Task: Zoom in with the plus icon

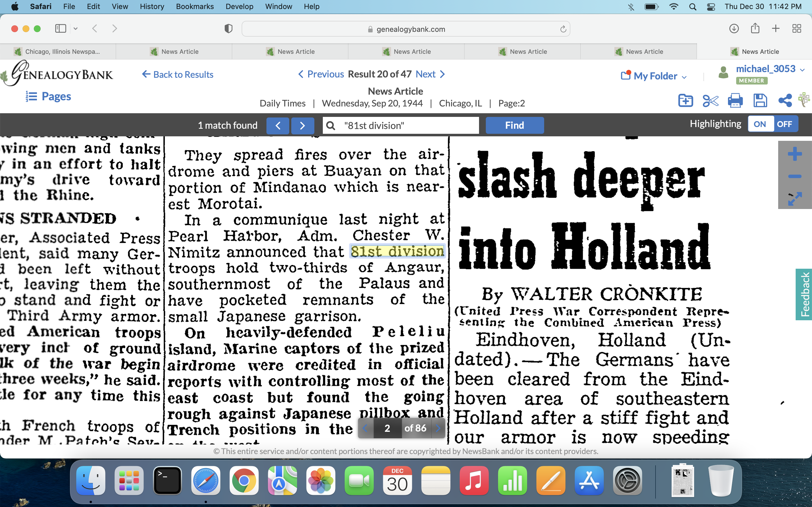Action: pos(795,154)
